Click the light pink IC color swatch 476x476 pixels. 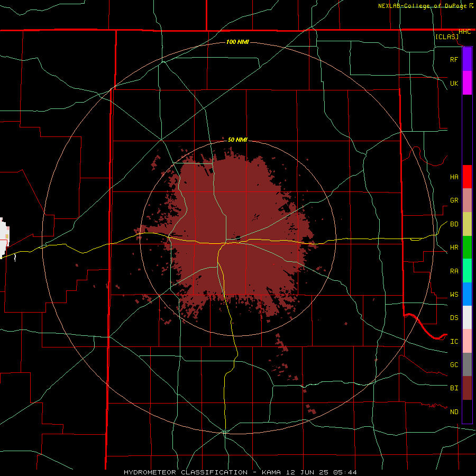pyautogui.click(x=467, y=341)
